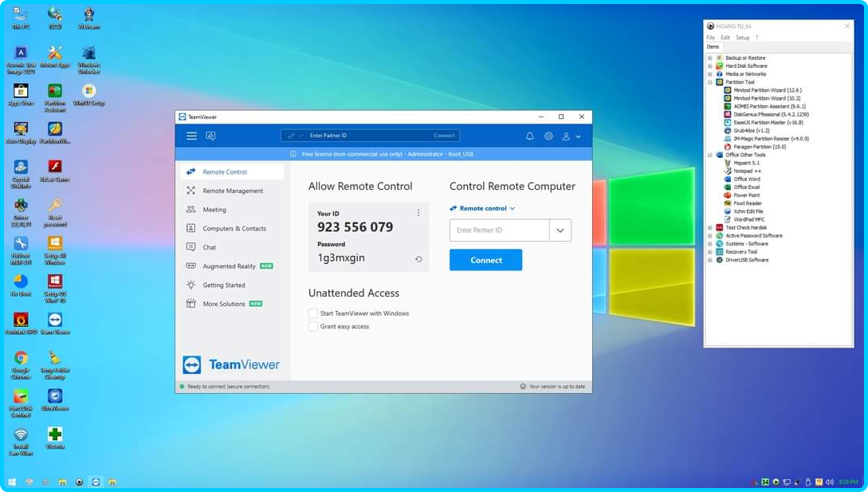
Task: Select the UltraViewer desktop icon
Action: click(55, 400)
